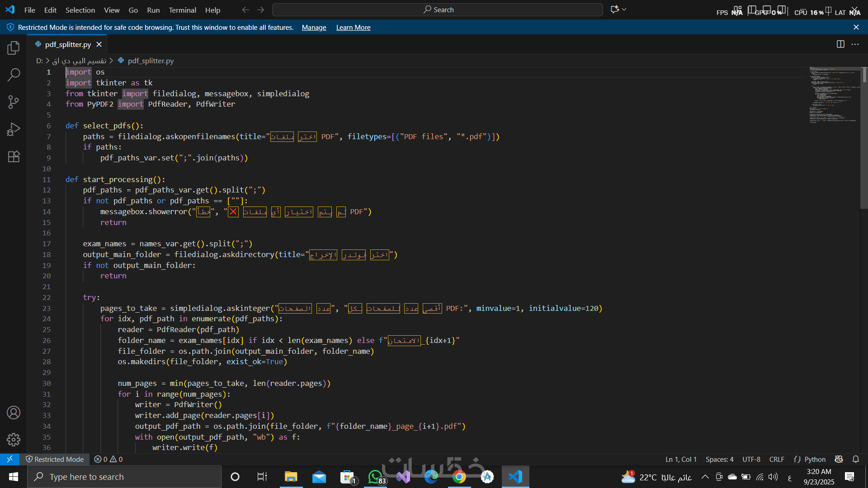
Task: Open the Search view in activity bar
Action: tap(14, 75)
